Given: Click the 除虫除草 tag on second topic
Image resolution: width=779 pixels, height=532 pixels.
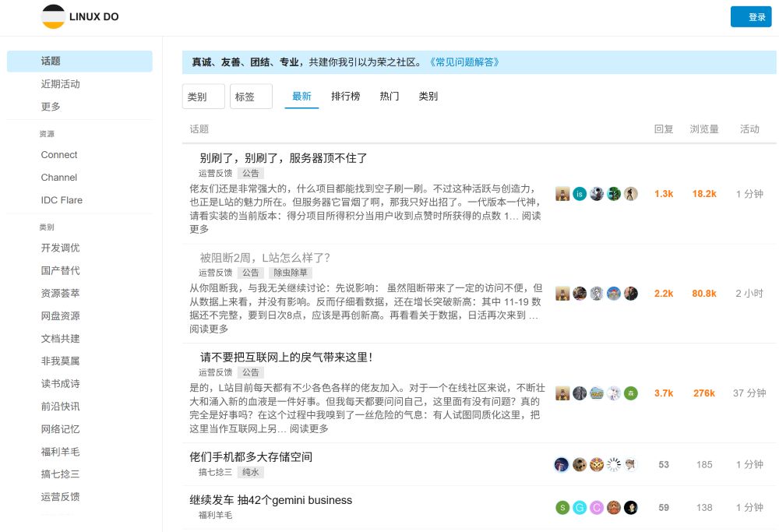Looking at the screenshot, I should 291,273.
